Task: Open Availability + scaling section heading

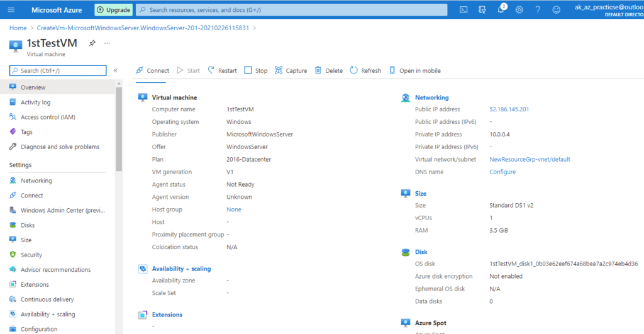Action: [181, 269]
